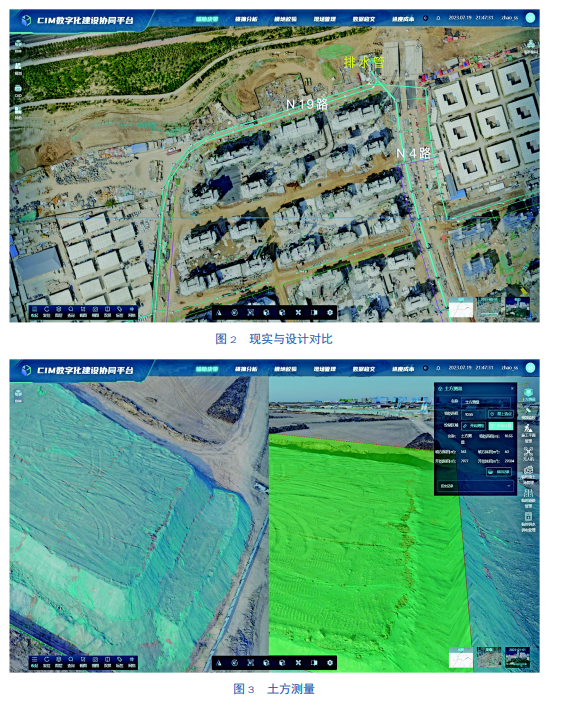Click the export button at the lower right of the earthwork results
This screenshot has width=563, height=707.
[499, 472]
